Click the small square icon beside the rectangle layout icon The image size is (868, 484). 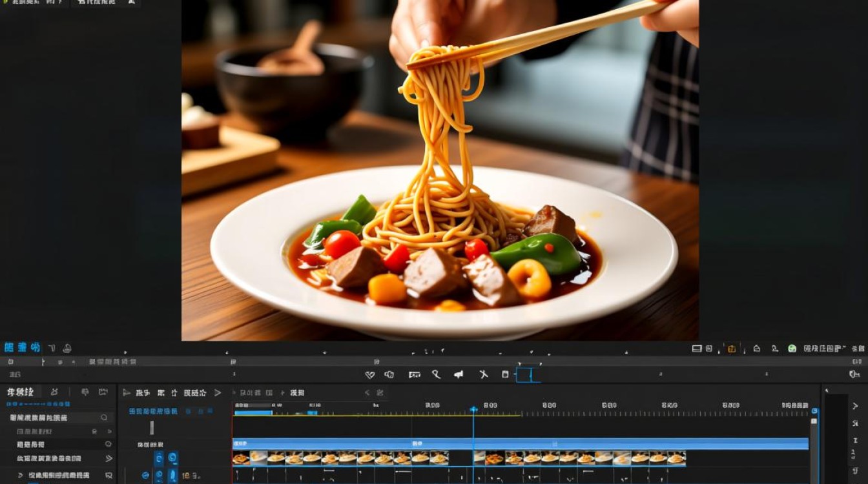pos(709,348)
